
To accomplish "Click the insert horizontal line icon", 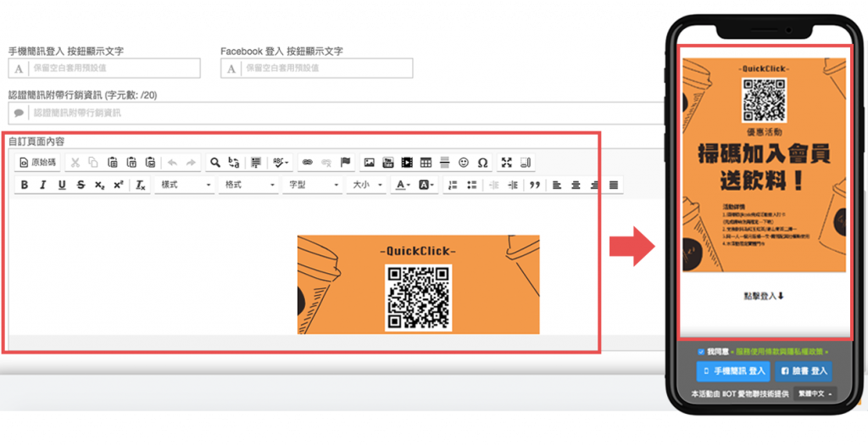I will click(x=444, y=162).
